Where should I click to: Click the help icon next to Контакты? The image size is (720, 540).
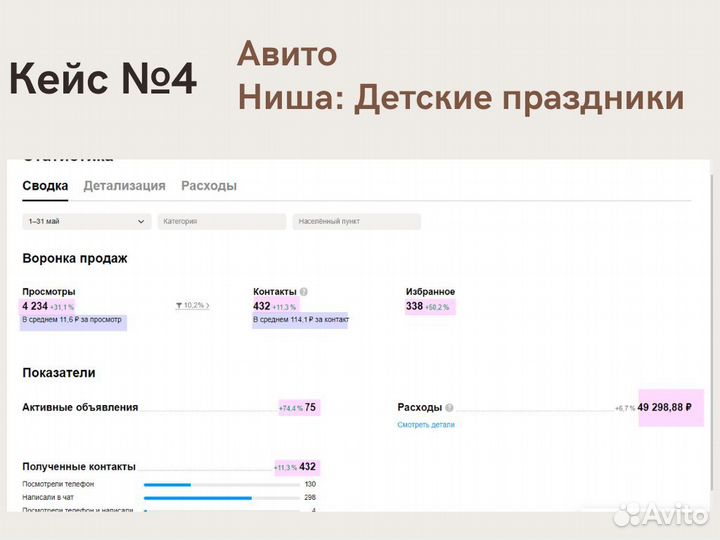[x=303, y=292]
